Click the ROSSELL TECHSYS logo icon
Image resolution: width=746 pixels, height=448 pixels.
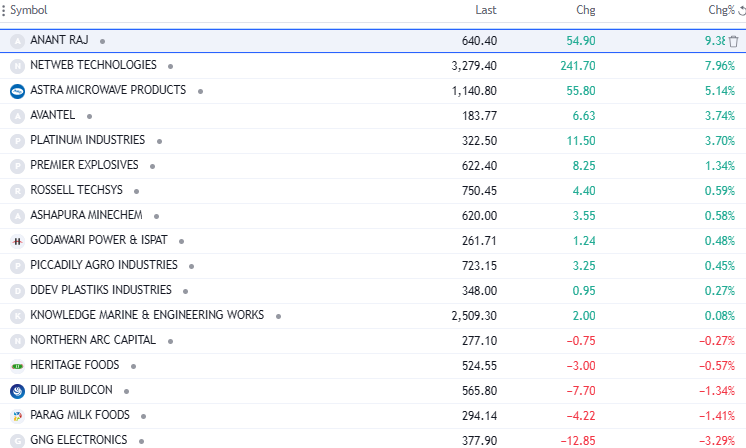[x=17, y=191]
